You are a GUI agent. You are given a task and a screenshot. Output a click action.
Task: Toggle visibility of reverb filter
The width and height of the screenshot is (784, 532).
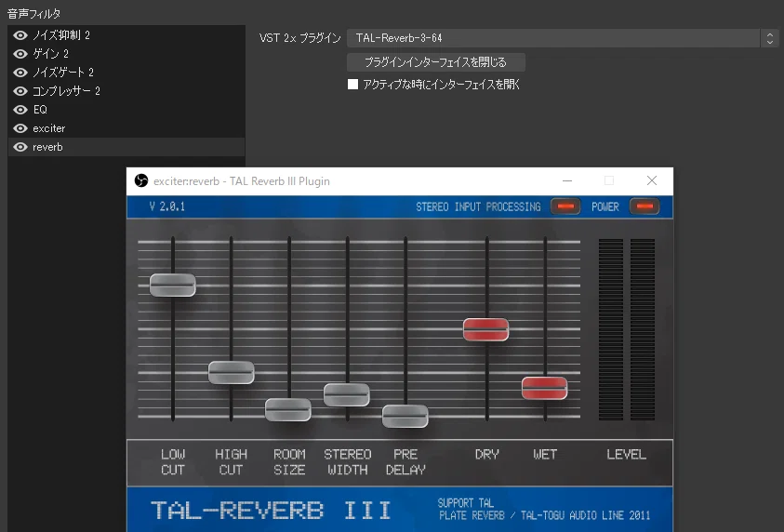[x=20, y=147]
